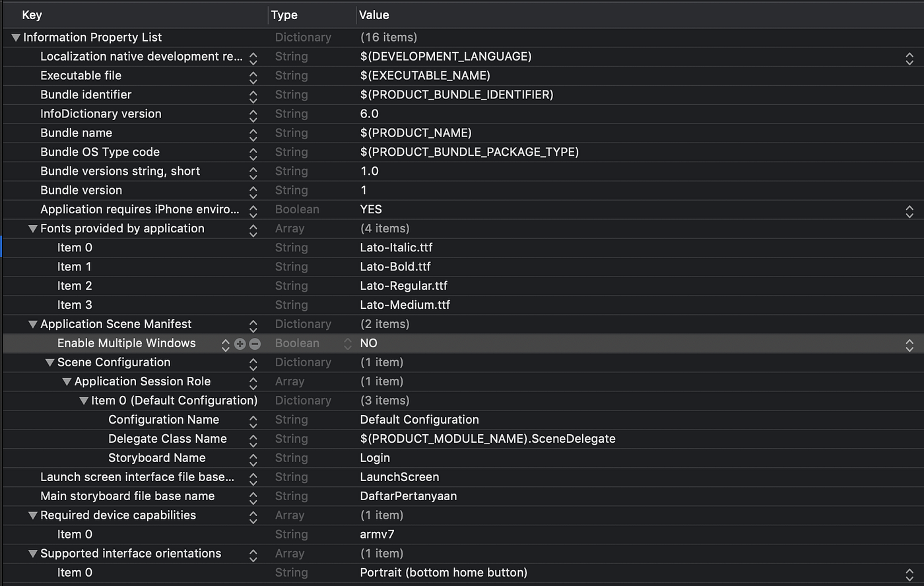Collapse the Application Scene Manifest dictionary
Screen dimensions: 924x586
pos(32,324)
